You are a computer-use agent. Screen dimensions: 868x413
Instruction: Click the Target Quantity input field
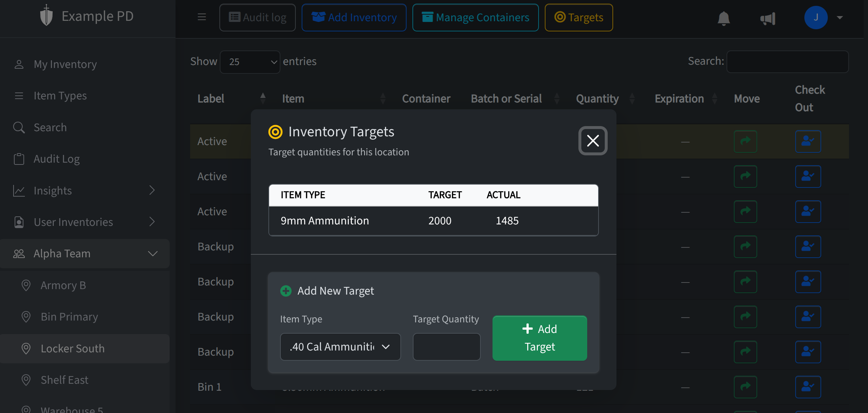(446, 346)
